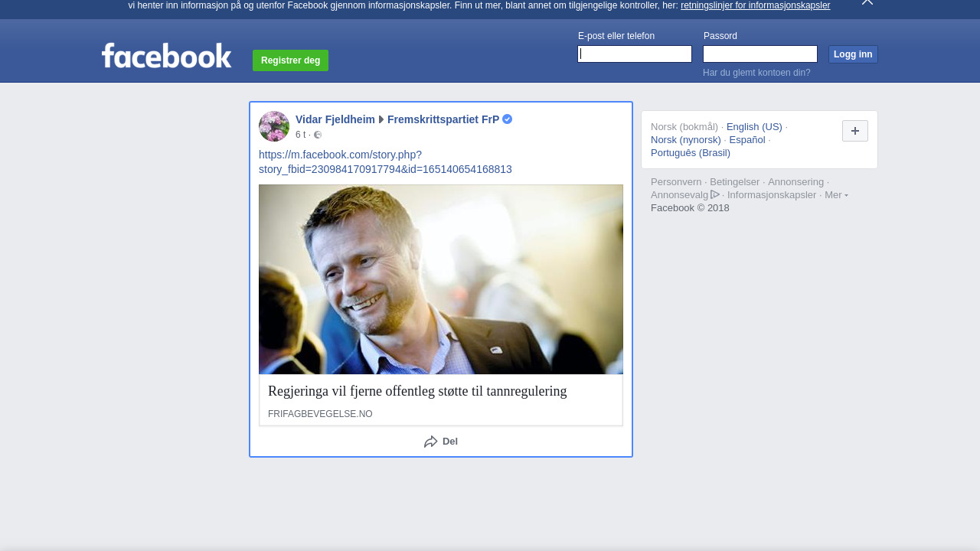Open Personvern footer link

[676, 182]
